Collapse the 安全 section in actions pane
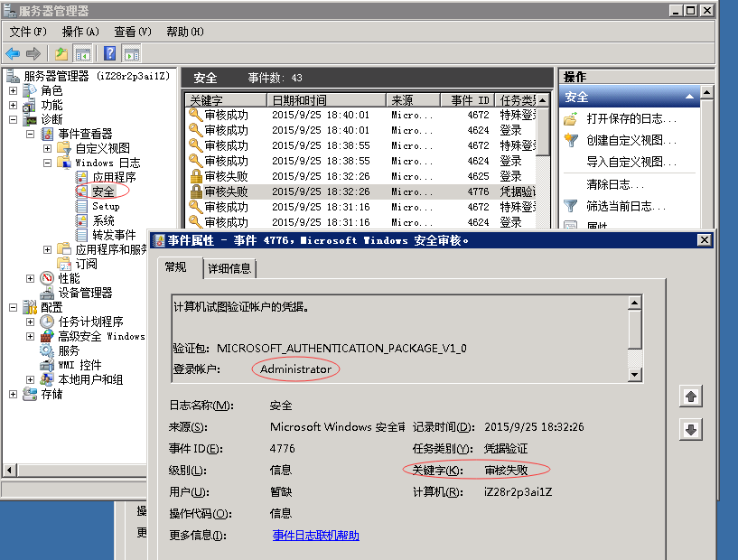This screenshot has width=738, height=560. [x=691, y=97]
